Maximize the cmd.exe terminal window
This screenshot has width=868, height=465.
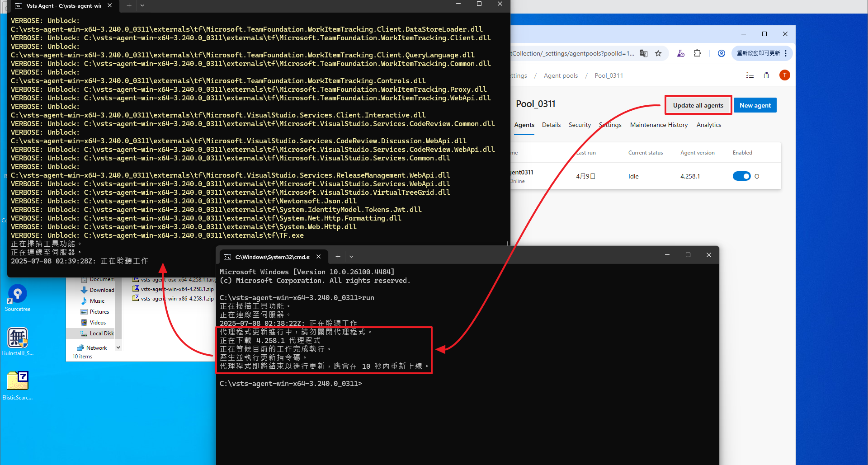click(688, 255)
